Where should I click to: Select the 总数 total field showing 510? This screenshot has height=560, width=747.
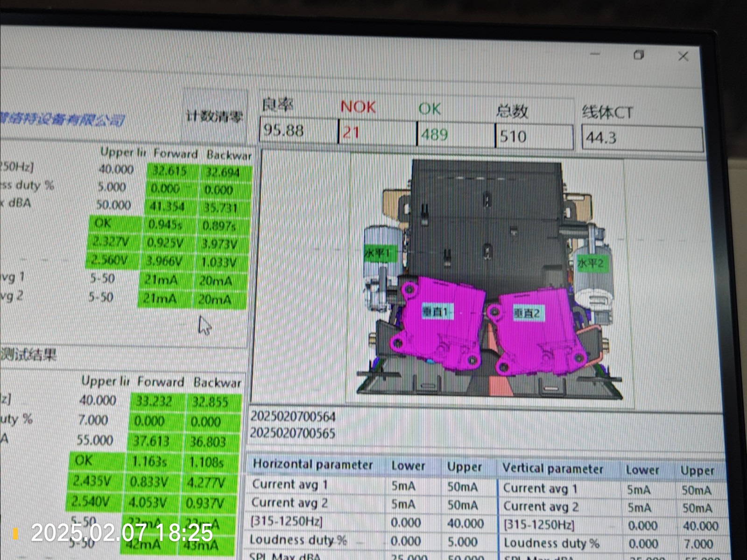pos(534,137)
